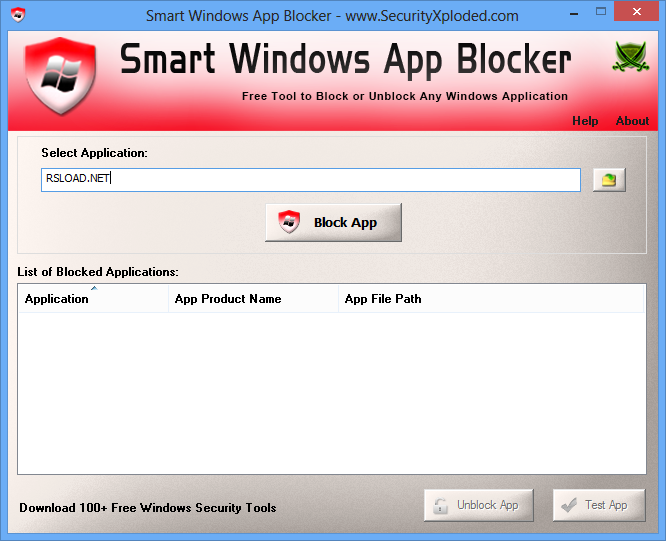The height and width of the screenshot is (541, 666).
Task: Click the title bar shield app icon
Action: click(x=18, y=15)
